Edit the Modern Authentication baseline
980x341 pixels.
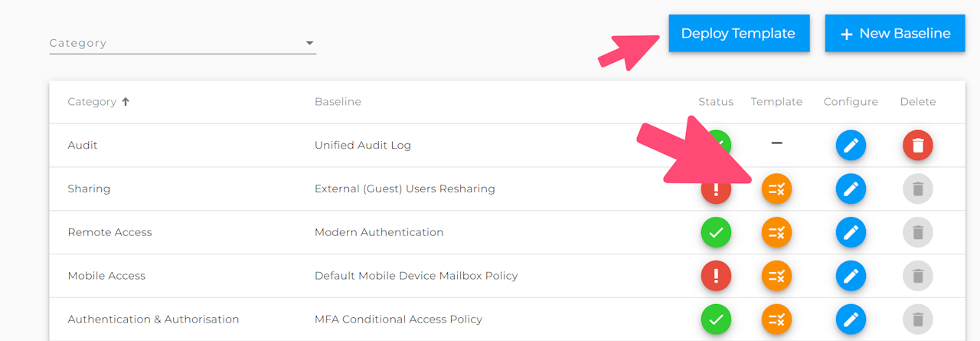pyautogui.click(x=851, y=232)
